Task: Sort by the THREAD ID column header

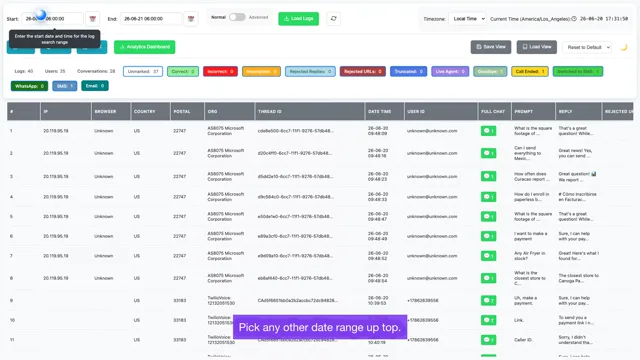Action: click(310, 111)
